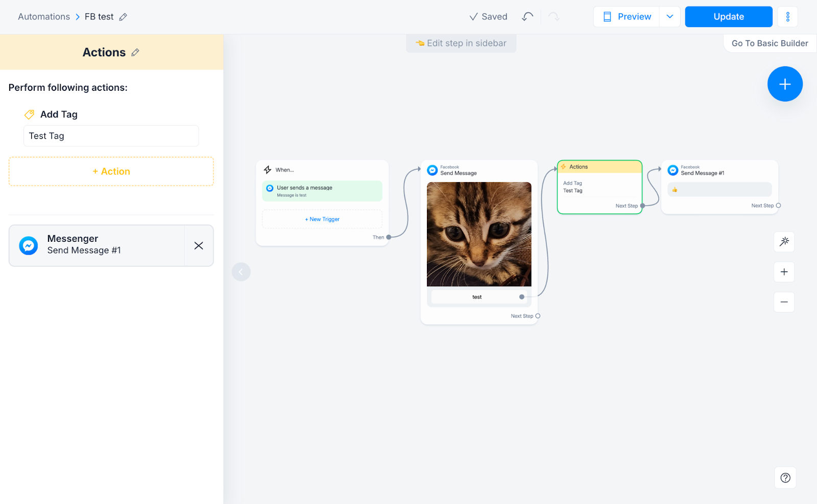The height and width of the screenshot is (504, 817).
Task: Select User sends a message trigger
Action: [322, 191]
